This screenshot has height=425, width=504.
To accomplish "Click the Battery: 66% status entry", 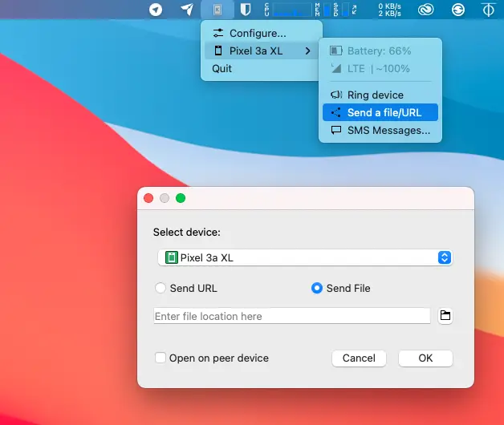I will click(x=380, y=51).
